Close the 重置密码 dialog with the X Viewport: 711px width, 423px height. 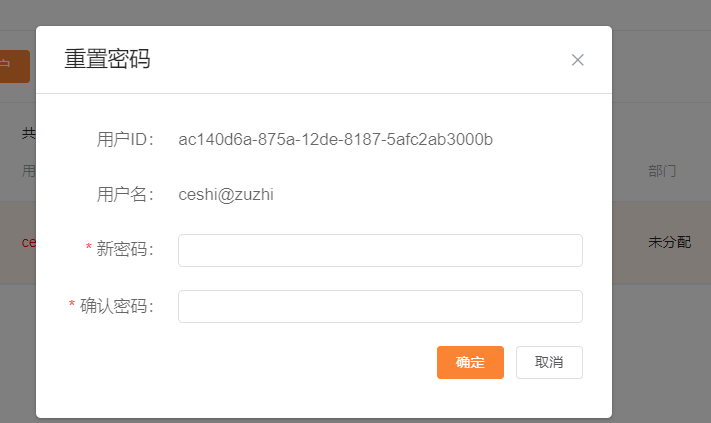click(577, 60)
